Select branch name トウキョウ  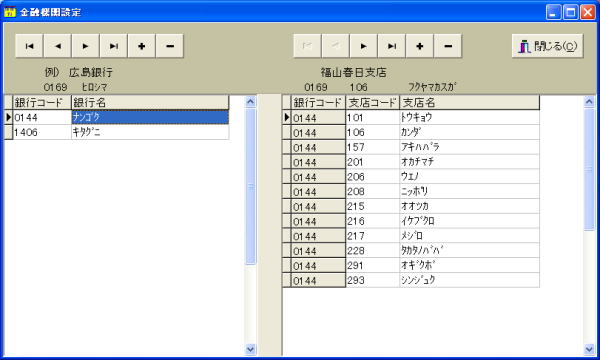[470, 117]
